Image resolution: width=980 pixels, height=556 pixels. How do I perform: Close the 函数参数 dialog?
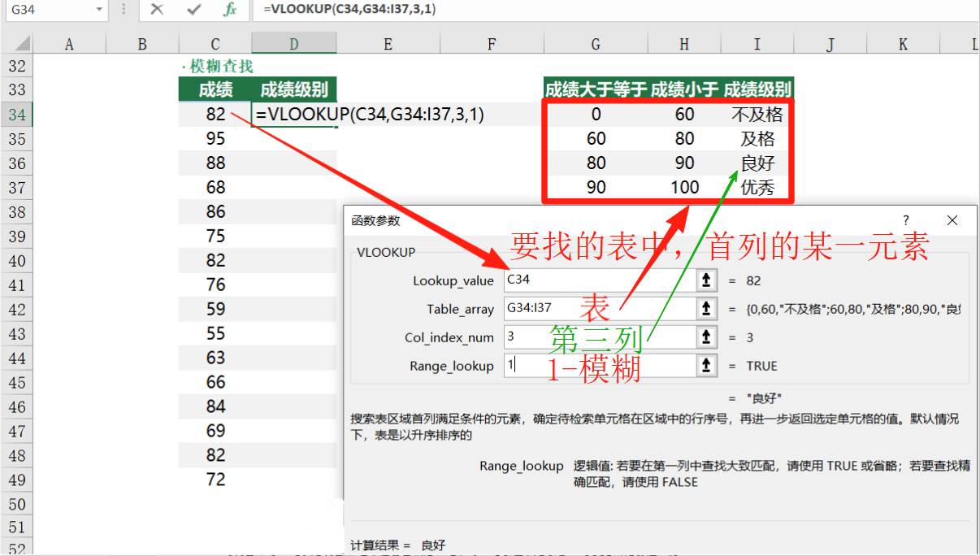[952, 220]
